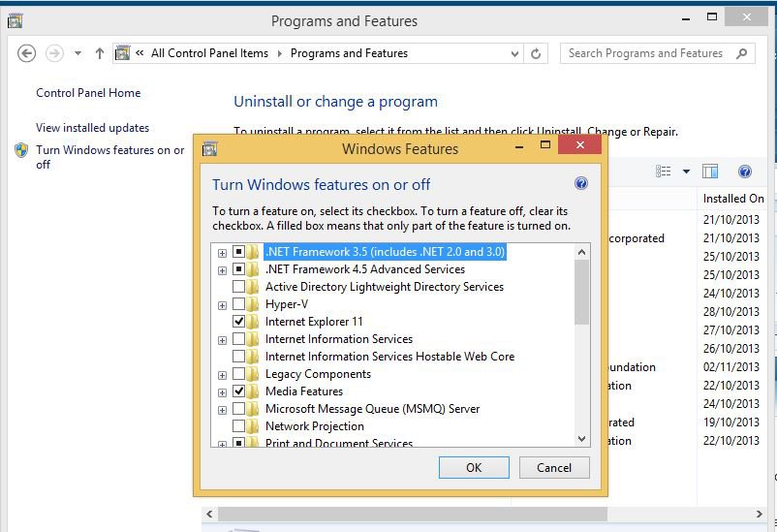
Task: Select All Control Panel Items breadcrumb
Action: click(209, 53)
